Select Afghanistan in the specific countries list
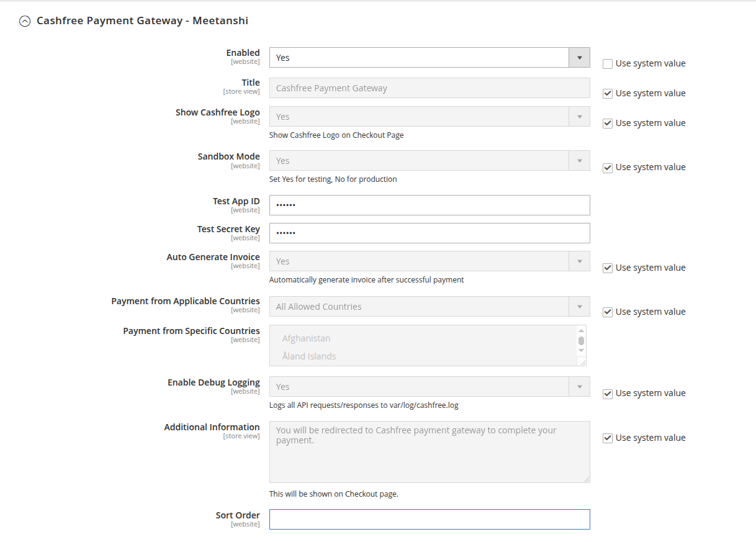Screen dimensions: 756x542 pyautogui.click(x=307, y=338)
